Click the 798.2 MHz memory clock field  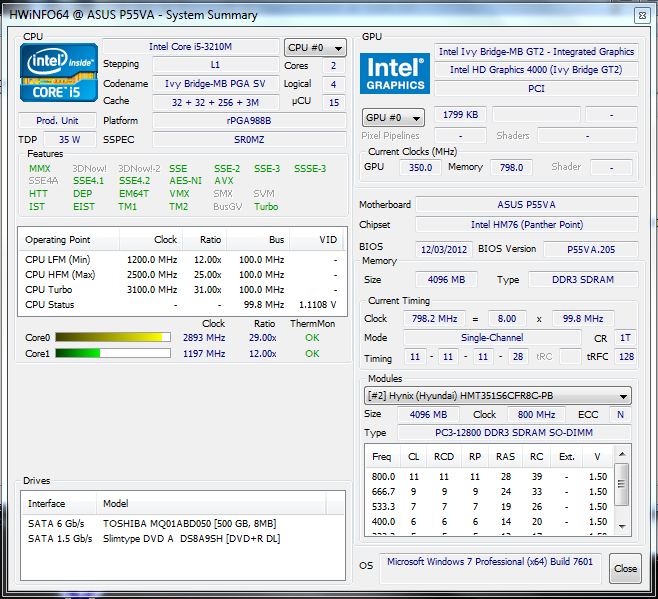click(435, 319)
